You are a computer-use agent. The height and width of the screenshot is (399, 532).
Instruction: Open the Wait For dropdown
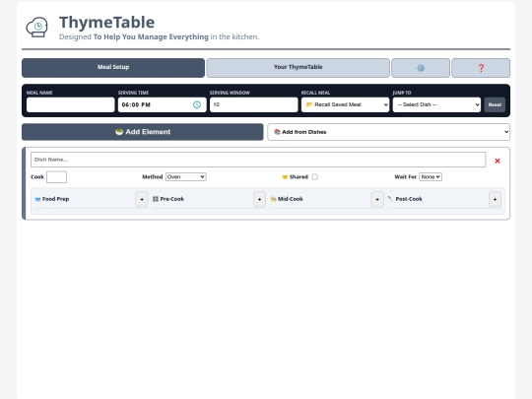point(431,176)
